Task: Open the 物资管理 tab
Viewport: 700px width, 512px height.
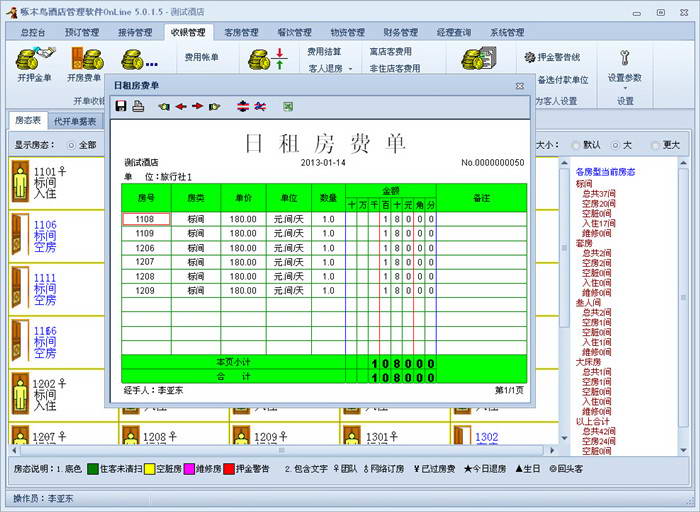Action: pos(348,32)
